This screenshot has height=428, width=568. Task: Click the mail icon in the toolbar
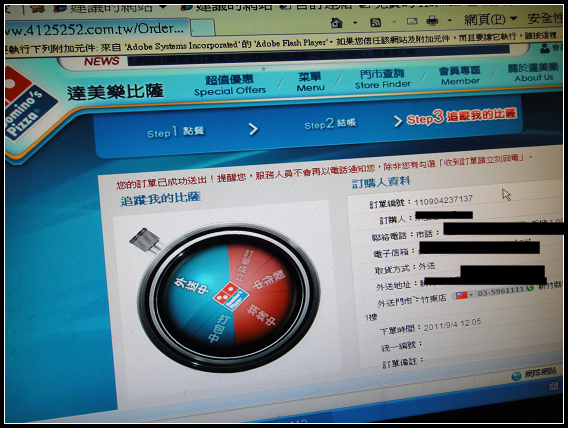pyautogui.click(x=412, y=21)
